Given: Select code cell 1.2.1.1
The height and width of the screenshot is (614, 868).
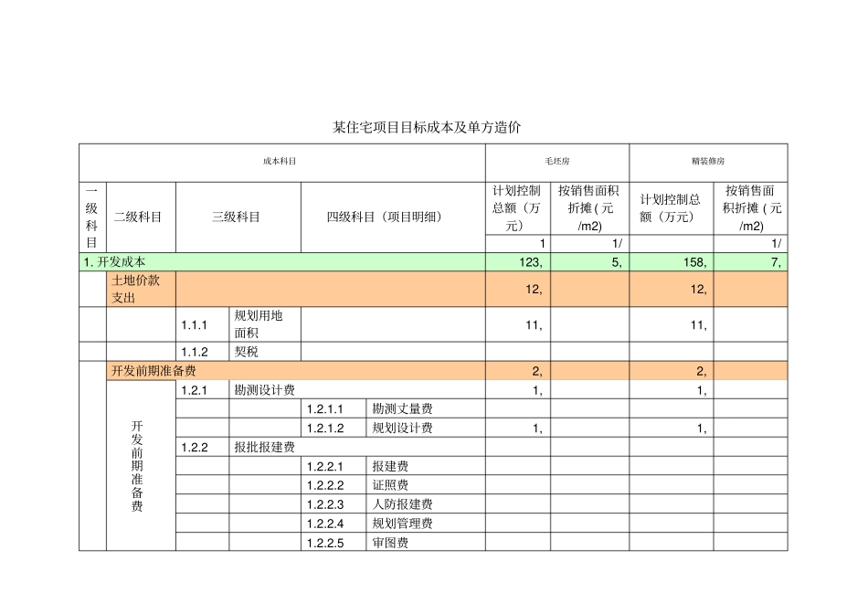Looking at the screenshot, I should tap(333, 408).
